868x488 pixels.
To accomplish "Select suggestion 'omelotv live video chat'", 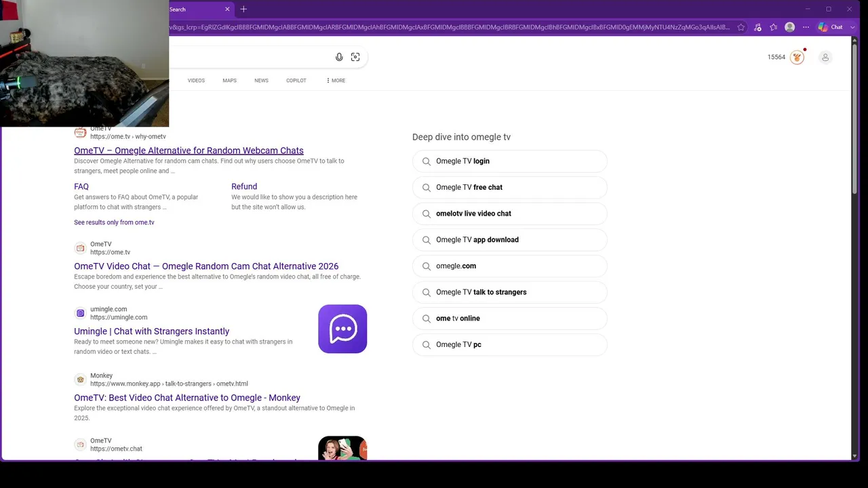I will click(x=510, y=213).
